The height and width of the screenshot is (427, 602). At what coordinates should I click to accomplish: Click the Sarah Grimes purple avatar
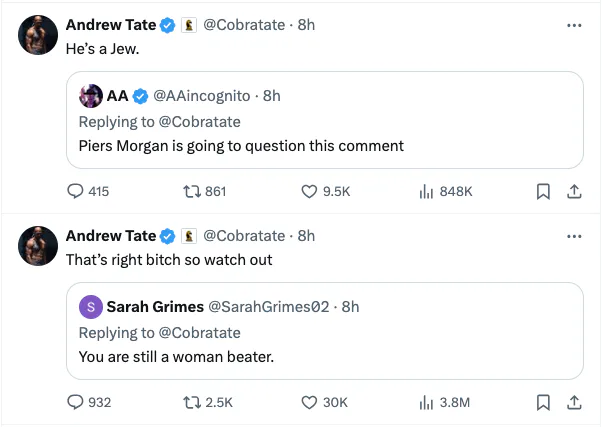[91, 307]
